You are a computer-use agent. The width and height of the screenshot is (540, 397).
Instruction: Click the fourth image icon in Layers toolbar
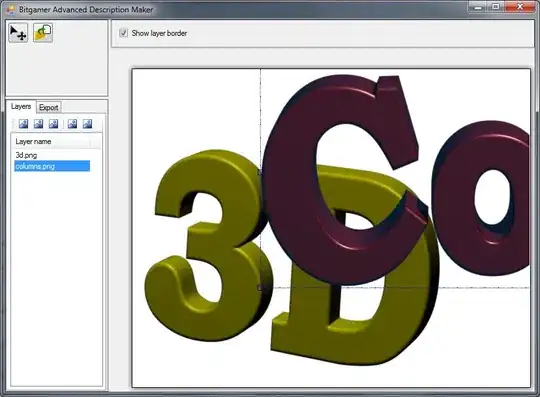pyautogui.click(x=72, y=124)
